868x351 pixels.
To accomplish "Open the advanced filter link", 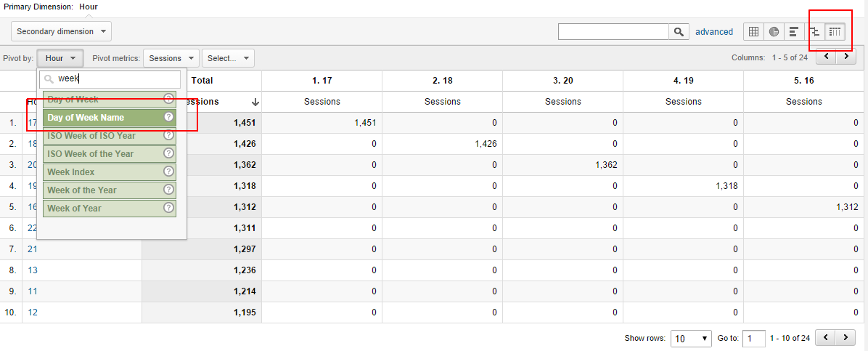I will (714, 32).
